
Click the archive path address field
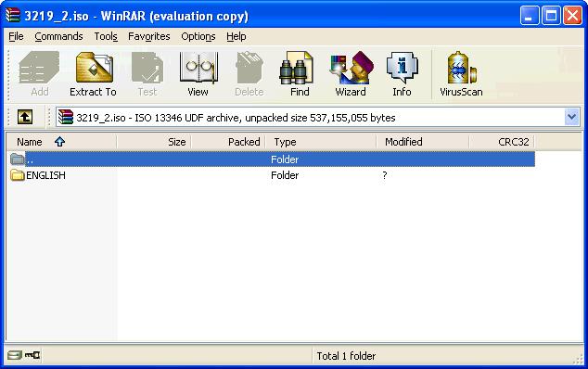pos(311,118)
